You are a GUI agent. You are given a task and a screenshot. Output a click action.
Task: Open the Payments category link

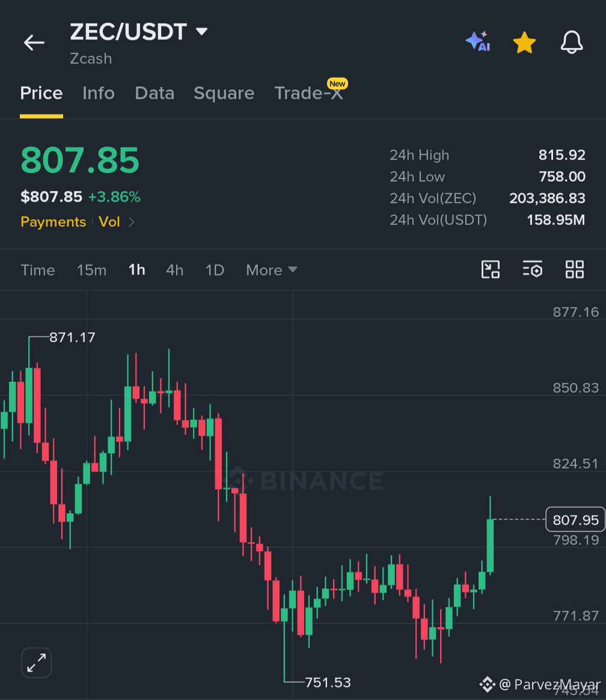[x=53, y=222]
